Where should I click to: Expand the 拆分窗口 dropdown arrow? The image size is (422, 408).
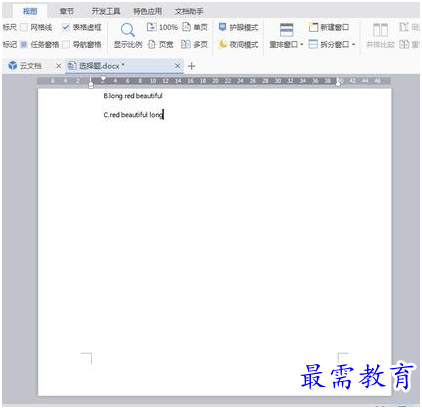(x=353, y=44)
